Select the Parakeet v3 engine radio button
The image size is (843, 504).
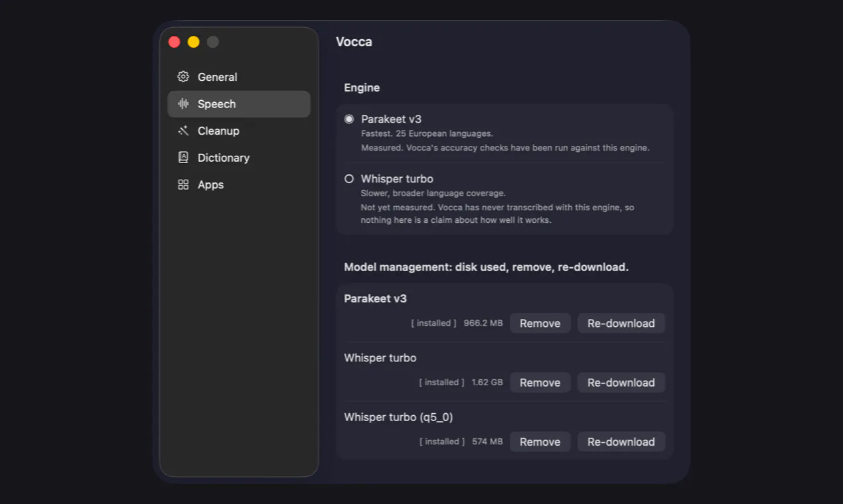(349, 119)
